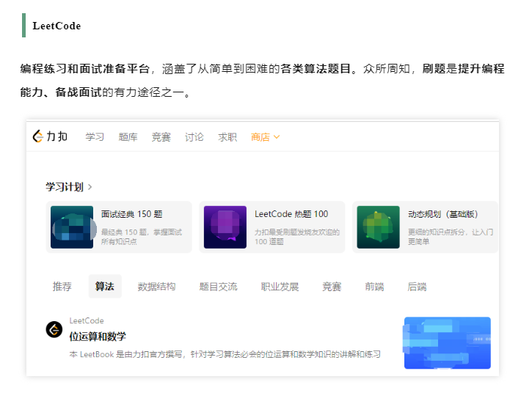
Task: Open the 位运算和数学 LeetBook title
Action: point(98,337)
